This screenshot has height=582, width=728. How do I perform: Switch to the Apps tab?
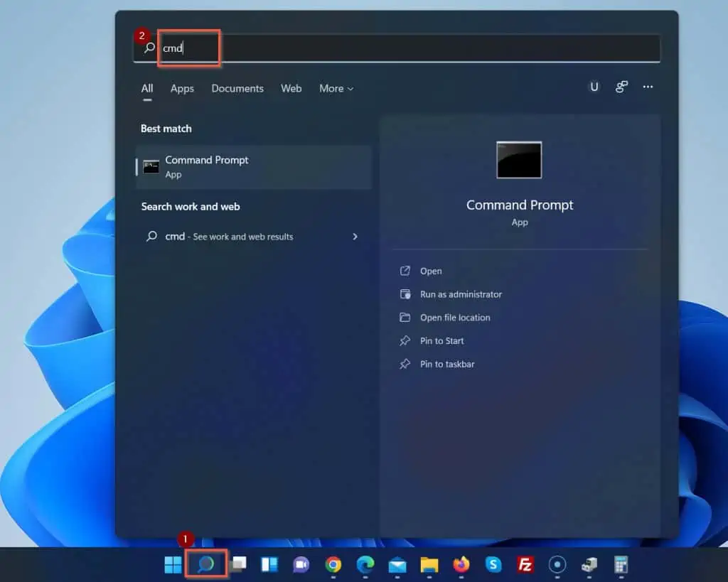[x=182, y=88]
